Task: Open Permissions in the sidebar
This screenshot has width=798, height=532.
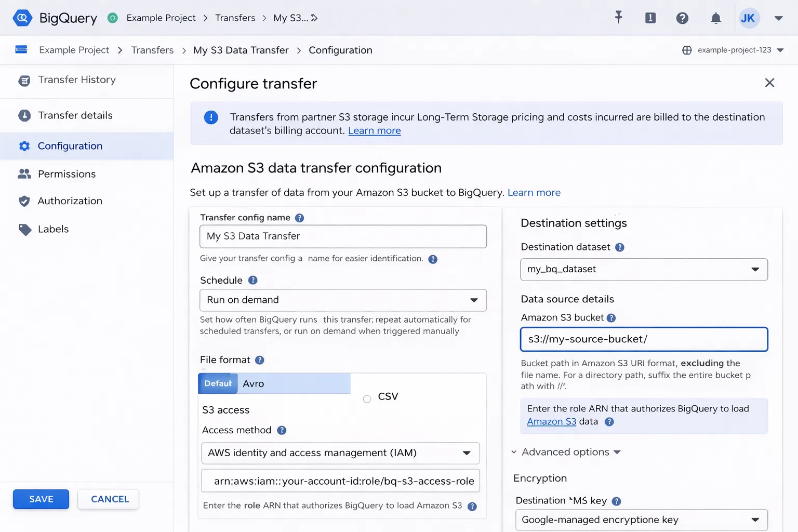Action: point(66,174)
